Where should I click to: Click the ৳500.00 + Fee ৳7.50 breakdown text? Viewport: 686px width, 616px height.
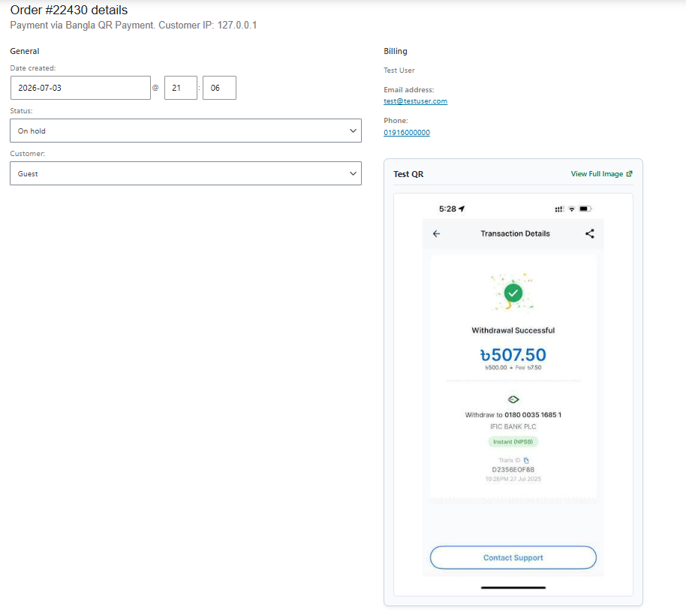point(513,368)
